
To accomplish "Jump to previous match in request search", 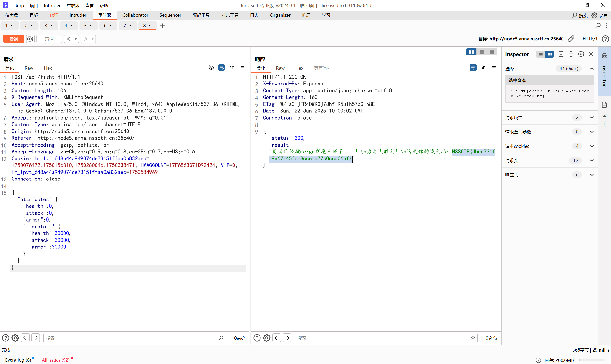I will point(26,338).
